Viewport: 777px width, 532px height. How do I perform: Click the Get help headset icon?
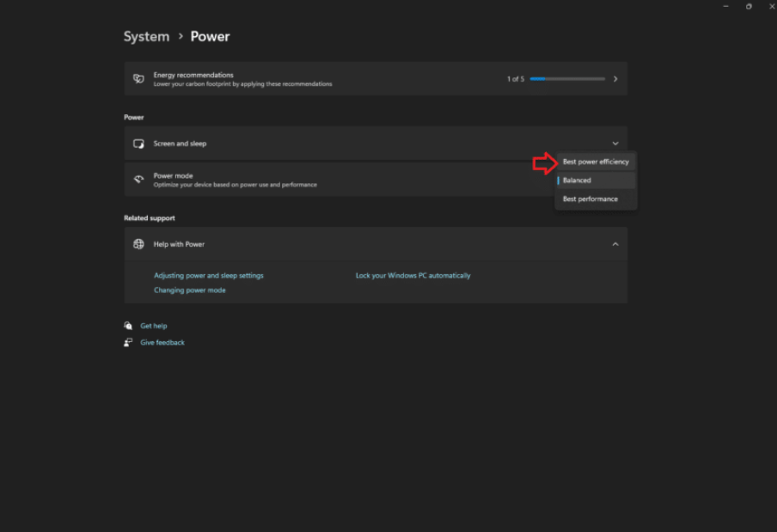click(x=128, y=326)
